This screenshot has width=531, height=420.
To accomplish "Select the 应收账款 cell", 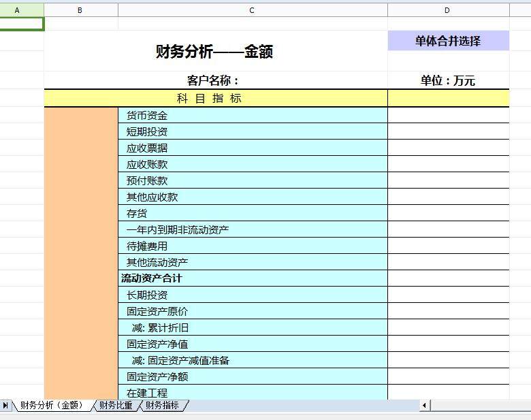I will coord(252,165).
